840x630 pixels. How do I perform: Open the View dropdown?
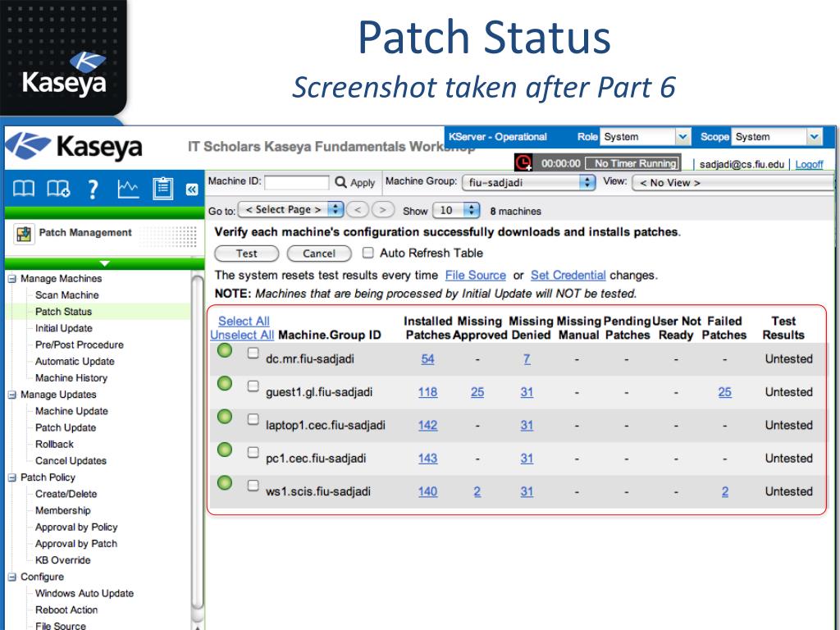[x=733, y=183]
